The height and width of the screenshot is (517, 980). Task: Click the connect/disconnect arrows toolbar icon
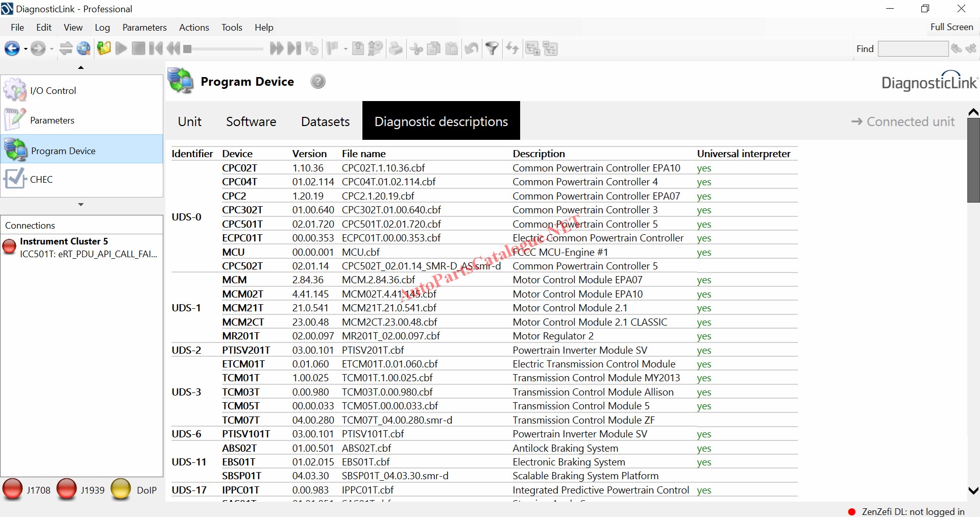66,48
